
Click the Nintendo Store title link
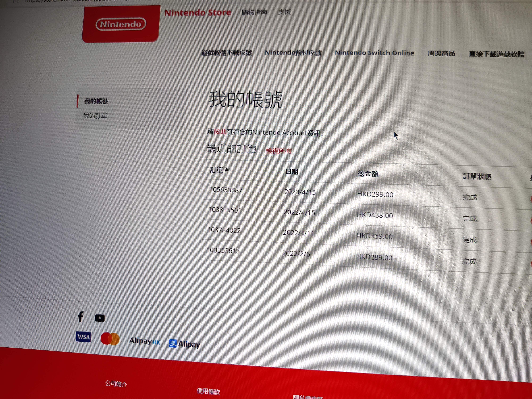[x=198, y=13]
